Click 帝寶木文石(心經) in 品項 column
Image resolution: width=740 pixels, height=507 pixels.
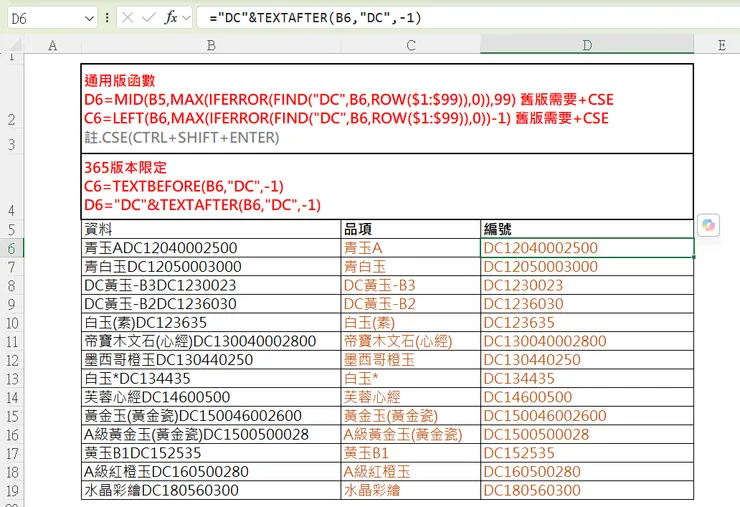[x=411, y=341]
